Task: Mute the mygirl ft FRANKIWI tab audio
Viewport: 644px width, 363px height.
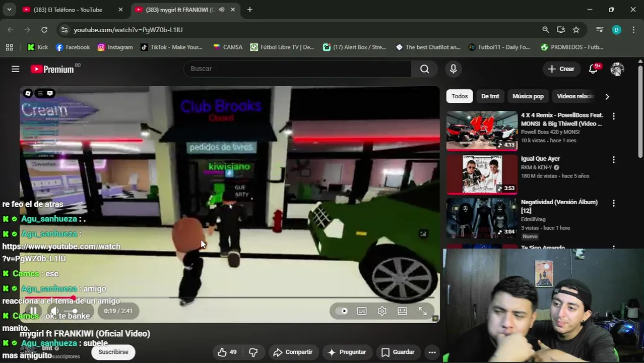Action: pos(221,10)
